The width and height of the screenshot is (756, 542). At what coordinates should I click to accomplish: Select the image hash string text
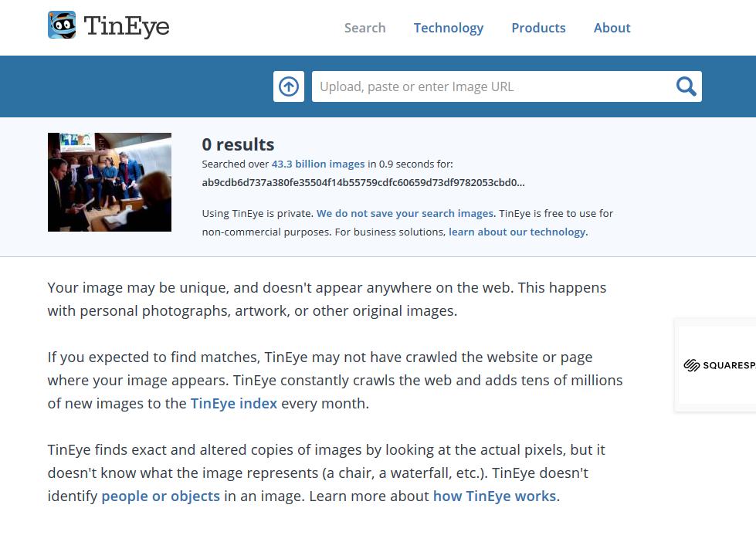coord(363,183)
